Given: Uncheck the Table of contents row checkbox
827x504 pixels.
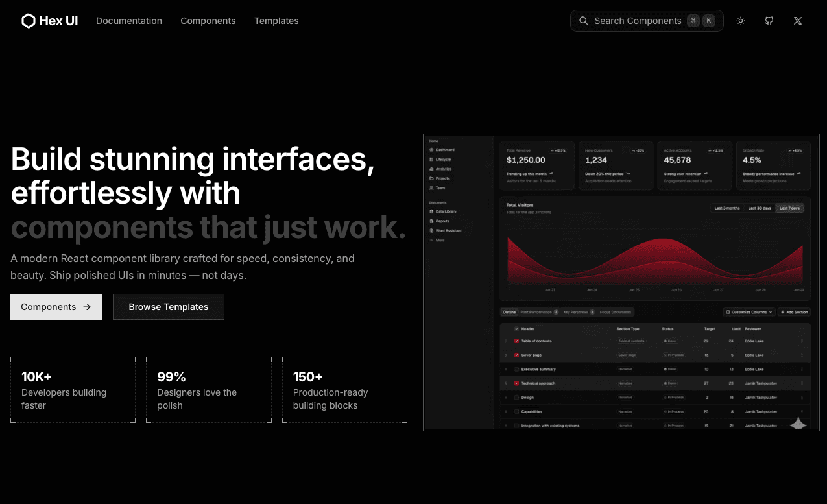Looking at the screenshot, I should click(x=517, y=341).
